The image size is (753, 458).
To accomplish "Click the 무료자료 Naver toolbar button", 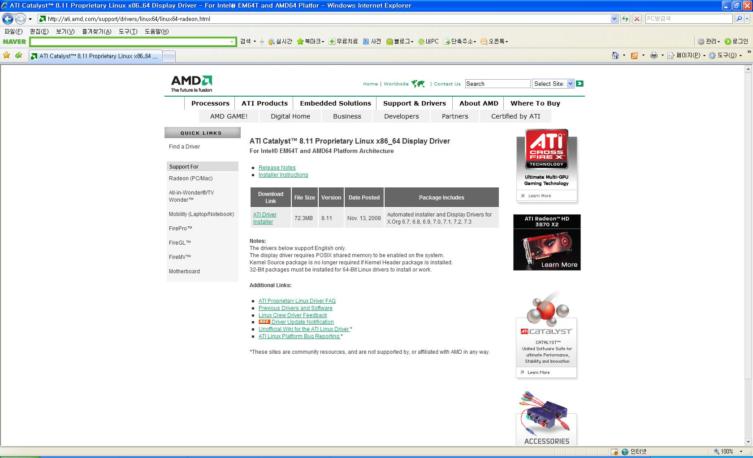I will [x=343, y=42].
